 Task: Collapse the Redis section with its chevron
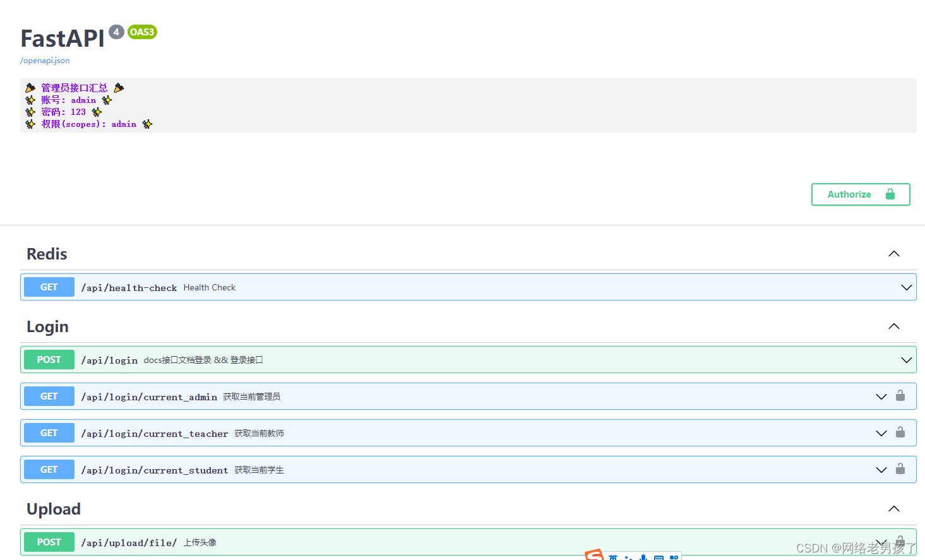point(894,254)
